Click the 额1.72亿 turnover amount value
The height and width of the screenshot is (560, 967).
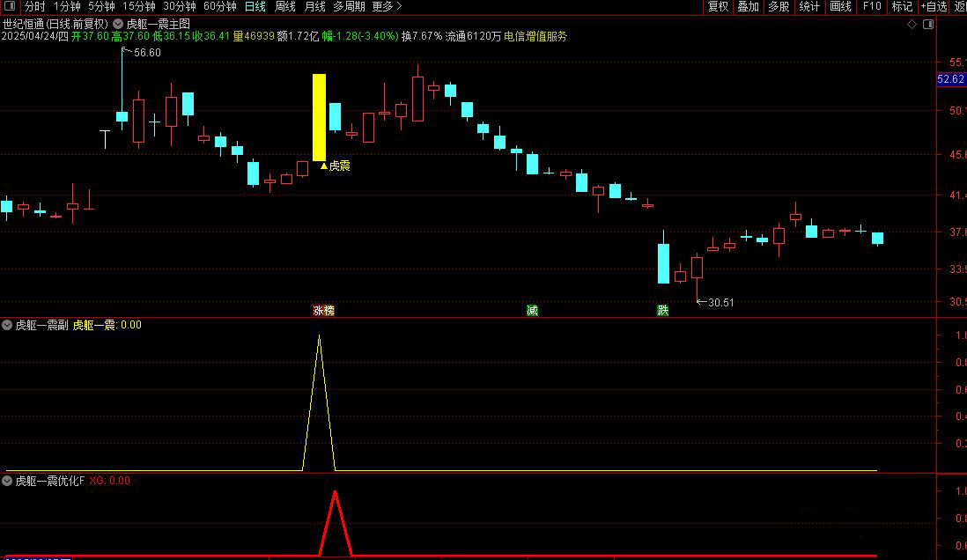[x=298, y=36]
